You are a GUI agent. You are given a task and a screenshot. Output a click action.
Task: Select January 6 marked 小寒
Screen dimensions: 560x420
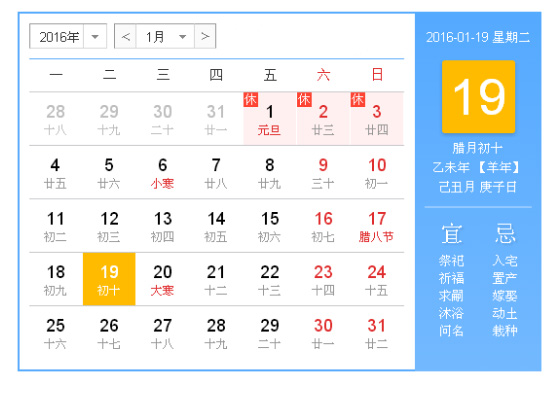pos(162,172)
